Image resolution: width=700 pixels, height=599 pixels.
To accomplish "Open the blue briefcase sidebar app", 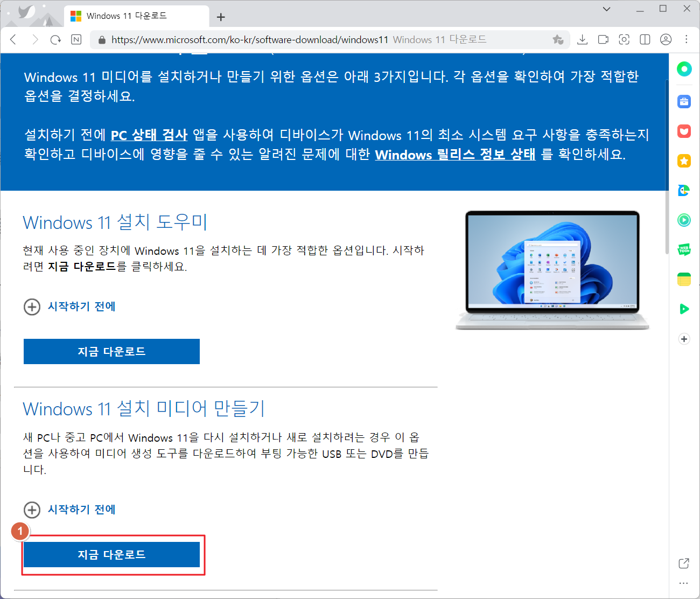I will [684, 101].
